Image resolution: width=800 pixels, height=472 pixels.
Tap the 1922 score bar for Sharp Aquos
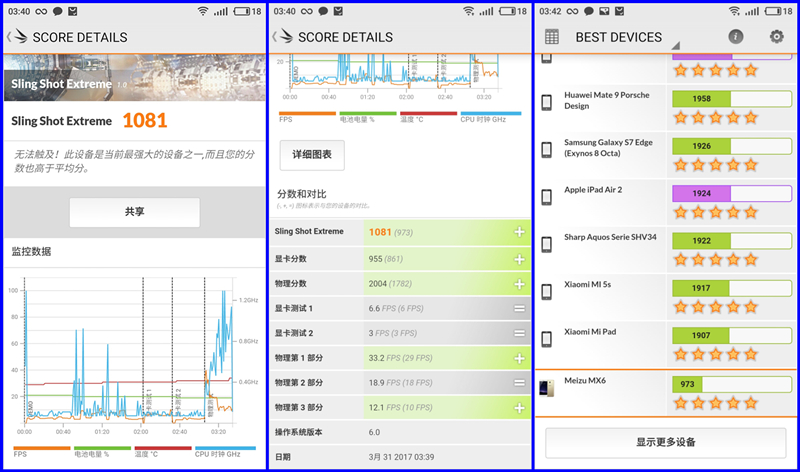click(732, 241)
